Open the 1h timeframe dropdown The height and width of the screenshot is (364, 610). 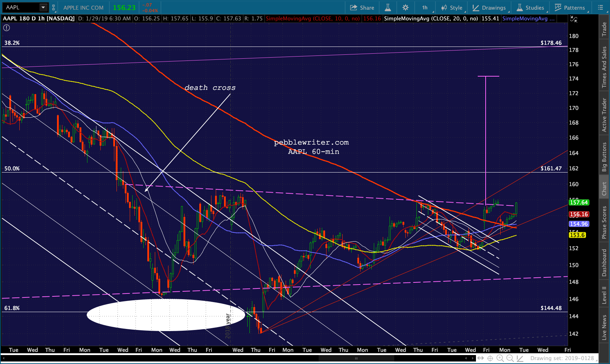coord(425,8)
